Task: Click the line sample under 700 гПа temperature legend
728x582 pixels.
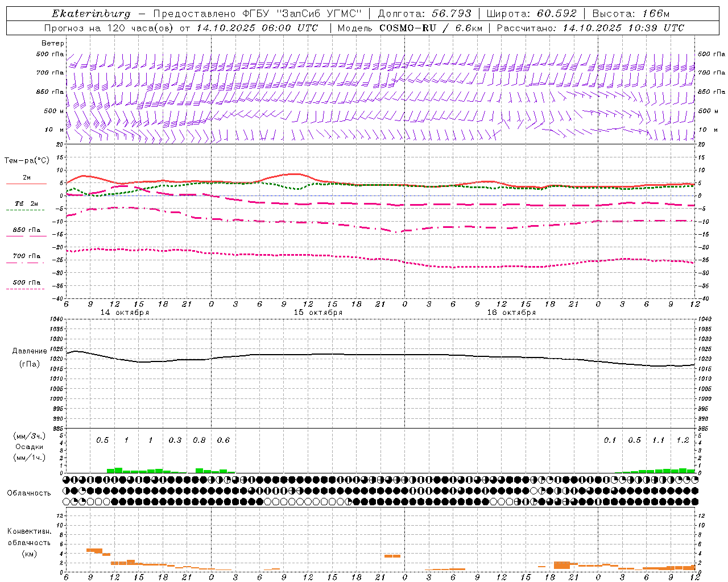Action: pos(26,263)
